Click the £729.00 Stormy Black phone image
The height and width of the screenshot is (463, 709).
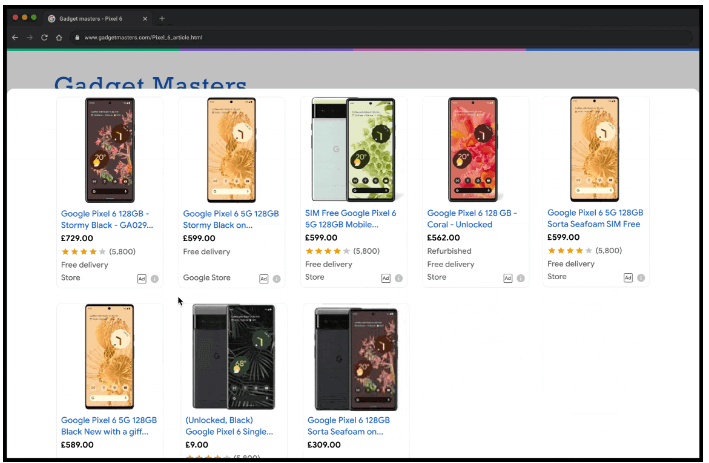(x=109, y=150)
